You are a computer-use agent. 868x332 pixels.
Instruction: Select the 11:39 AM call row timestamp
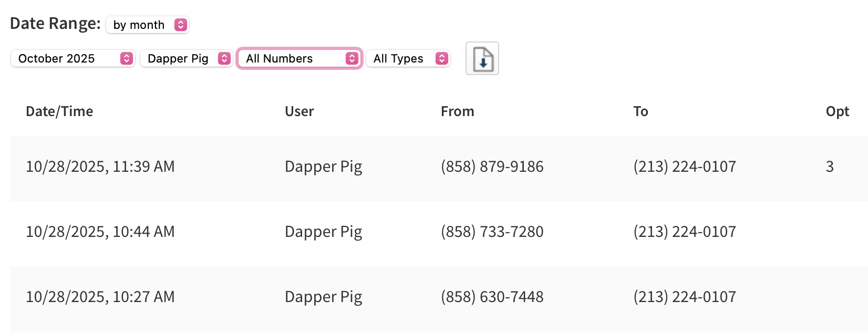[x=100, y=167]
